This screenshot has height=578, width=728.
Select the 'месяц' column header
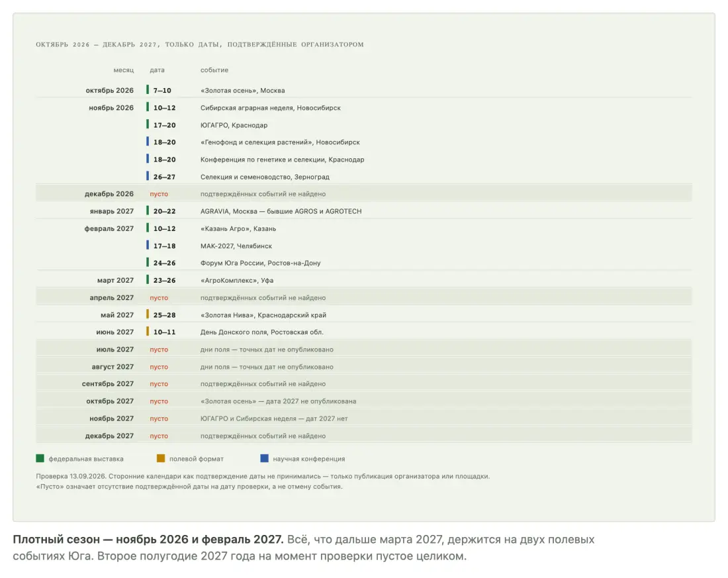coord(124,70)
